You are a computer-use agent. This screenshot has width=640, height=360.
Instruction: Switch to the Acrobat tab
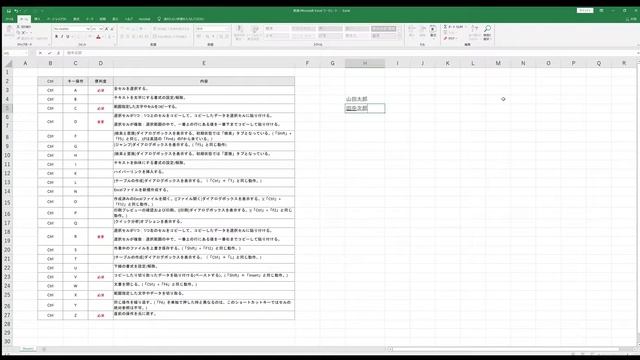click(144, 19)
